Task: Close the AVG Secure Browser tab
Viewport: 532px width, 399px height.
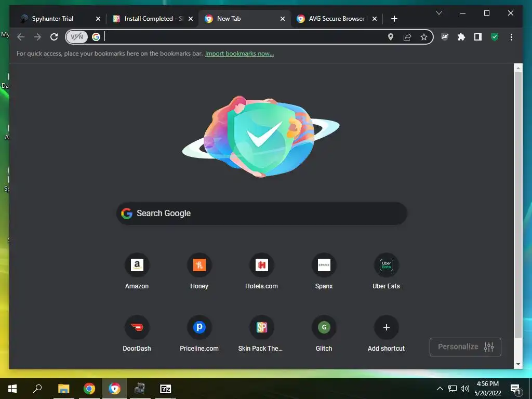Action: 375,19
